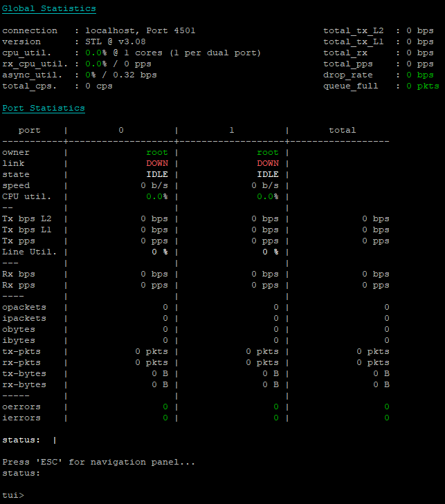Click the total_tx_L2 label
The height and width of the screenshot is (504, 445).
point(353,31)
